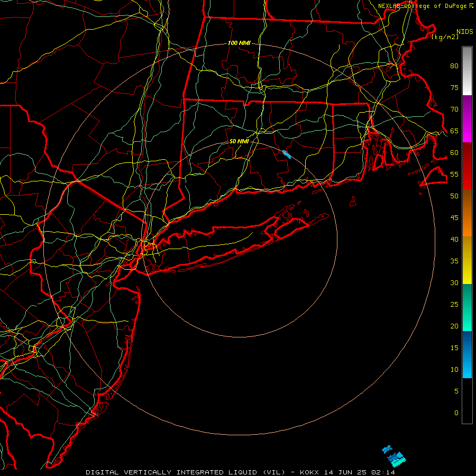476x476 pixels.
Task: Click the 75 value on the color scale
Action: point(454,88)
